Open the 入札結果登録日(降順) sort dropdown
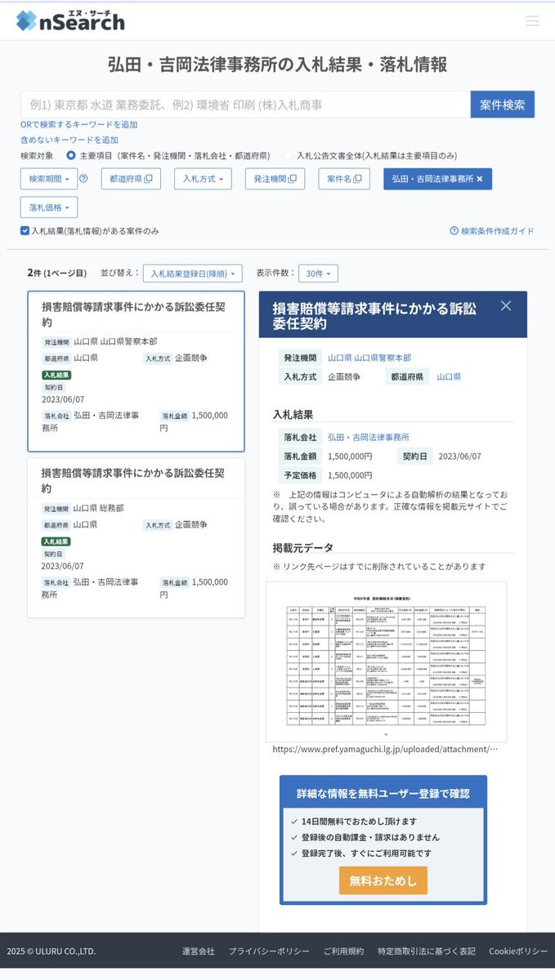 [193, 274]
